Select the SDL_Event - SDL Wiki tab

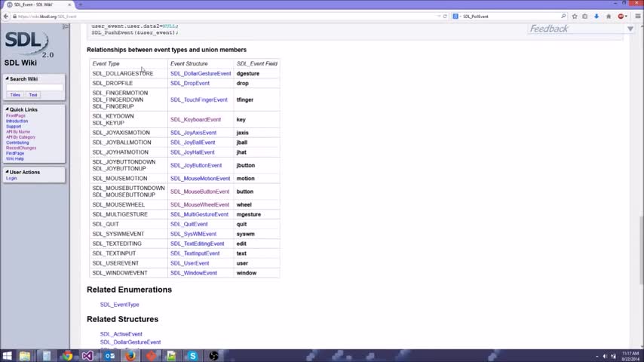tap(38, 5)
